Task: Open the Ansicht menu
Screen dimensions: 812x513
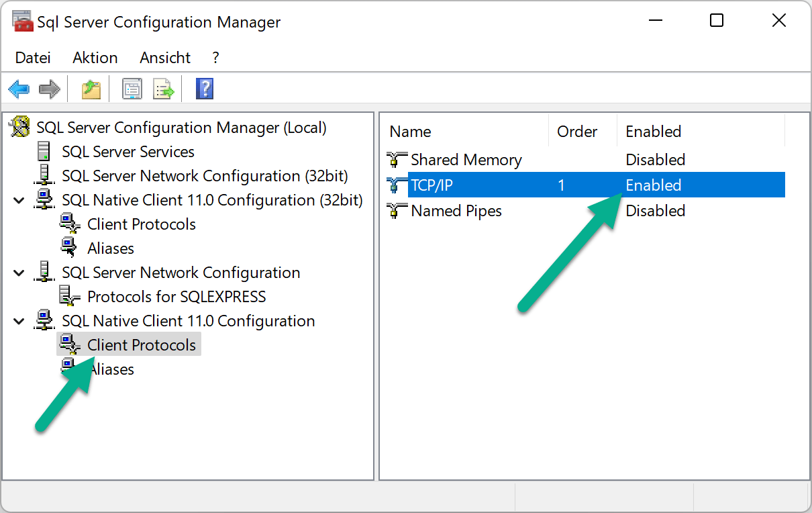Action: pos(165,58)
